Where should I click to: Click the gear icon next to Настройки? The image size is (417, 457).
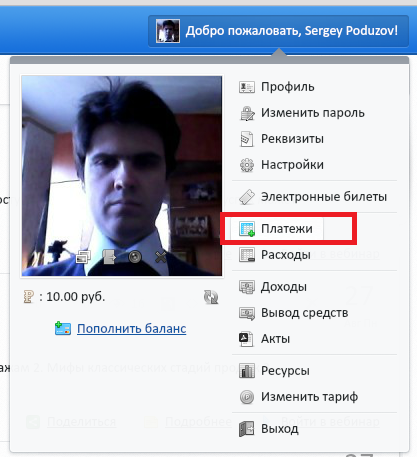tap(247, 165)
